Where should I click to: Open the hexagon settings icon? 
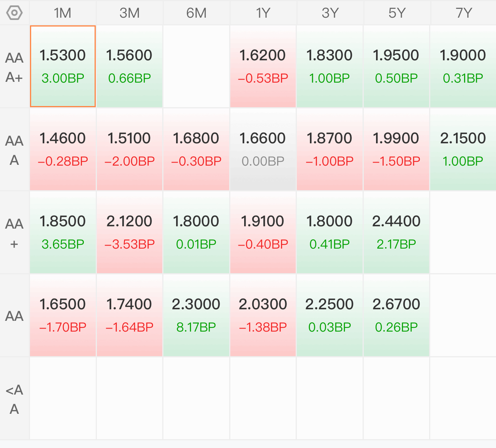click(x=15, y=13)
